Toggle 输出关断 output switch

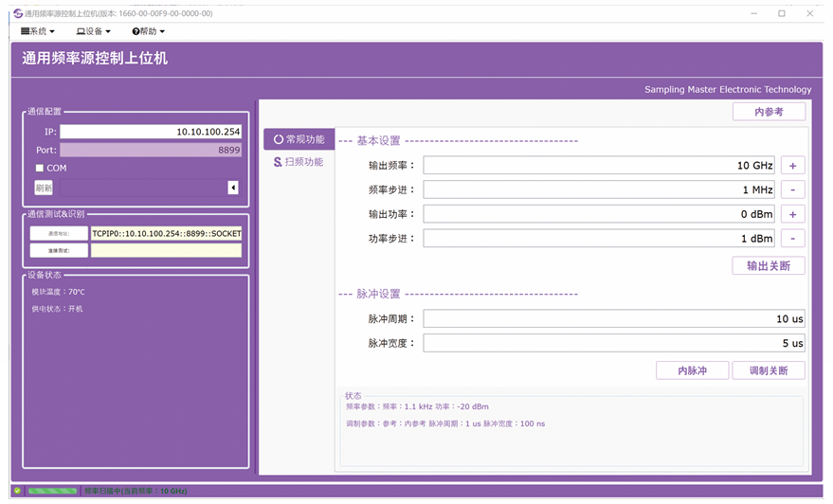tap(769, 266)
